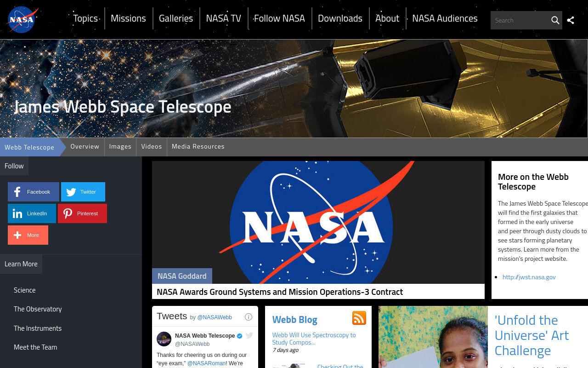This screenshot has height=368, width=588.
Task: Open More sharing options button
Action: click(28, 235)
